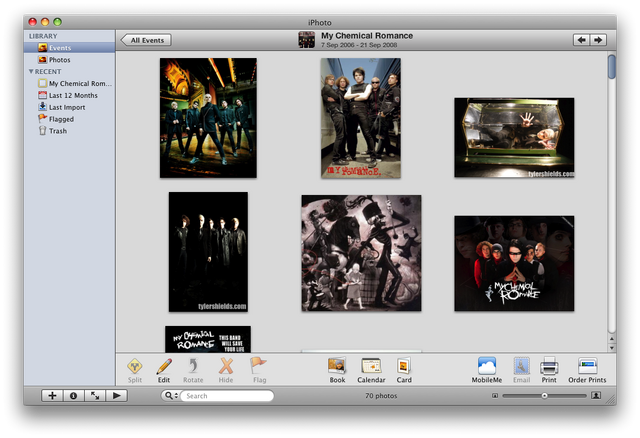Click the small thumbnail size icon

pyautogui.click(x=495, y=396)
